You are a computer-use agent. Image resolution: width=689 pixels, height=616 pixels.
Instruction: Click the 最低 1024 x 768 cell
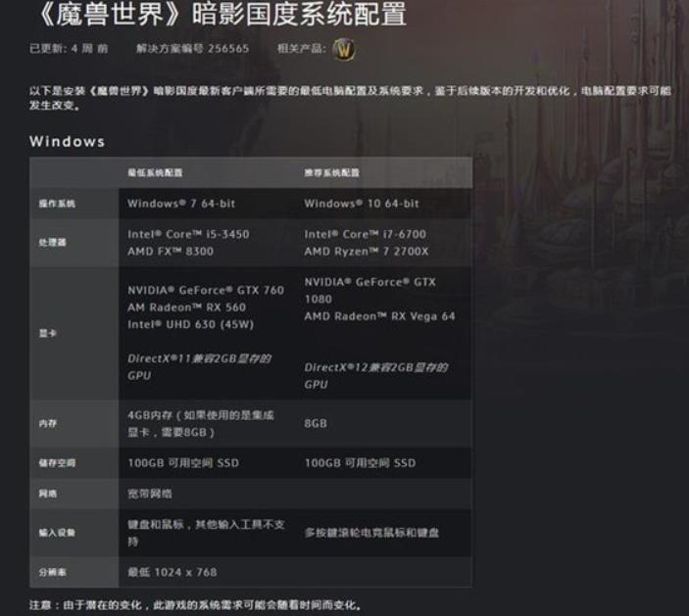click(x=172, y=572)
